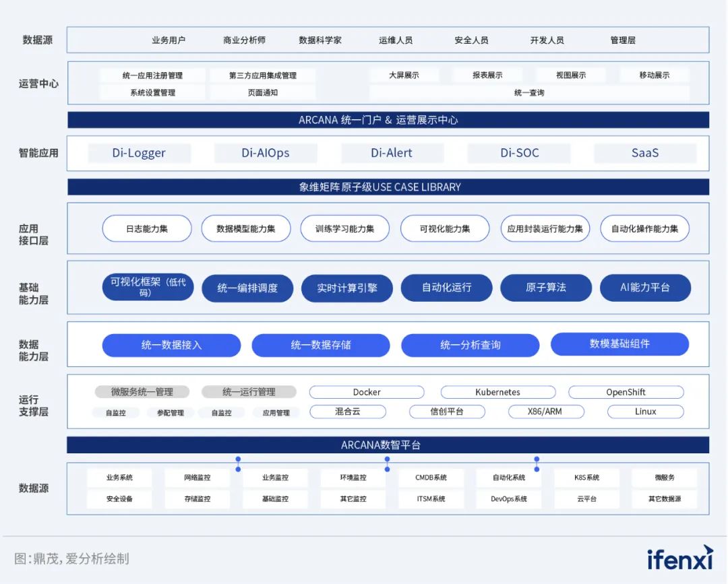The image size is (728, 584).
Task: Click the 统一数据接入 button
Action: click(171, 344)
